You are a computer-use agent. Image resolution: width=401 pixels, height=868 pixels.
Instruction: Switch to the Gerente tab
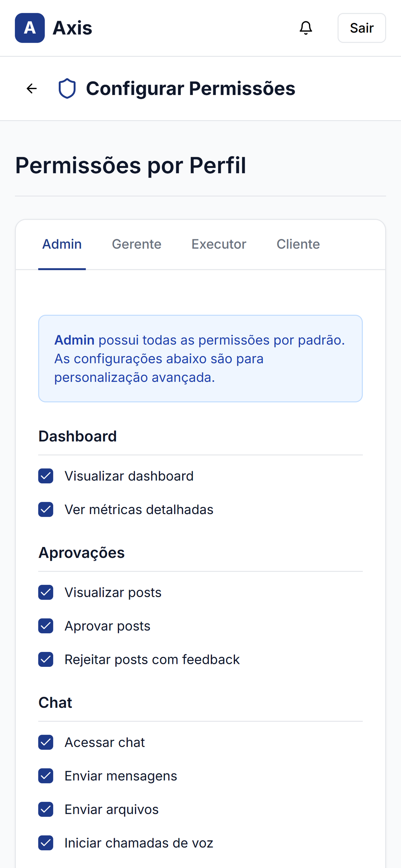click(x=137, y=244)
